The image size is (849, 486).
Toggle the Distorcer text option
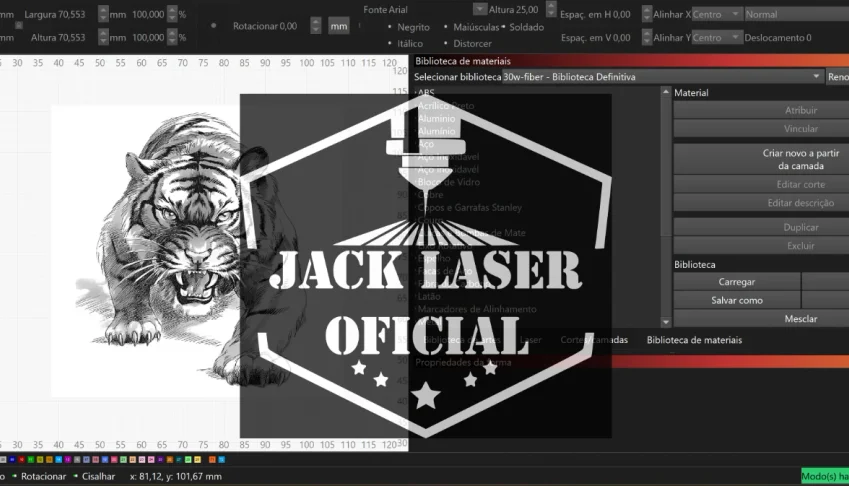(468, 43)
